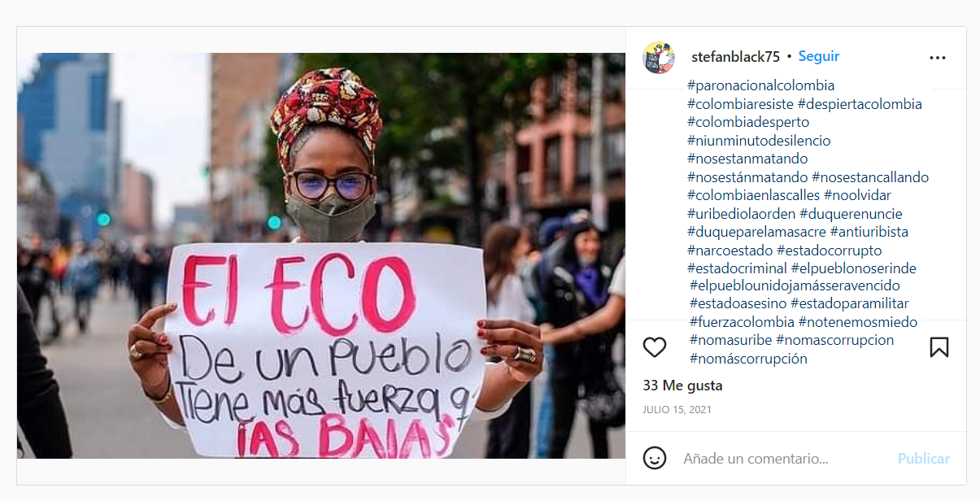980x501 pixels.
Task: Save post using the bookmark icon
Action: pyautogui.click(x=939, y=347)
